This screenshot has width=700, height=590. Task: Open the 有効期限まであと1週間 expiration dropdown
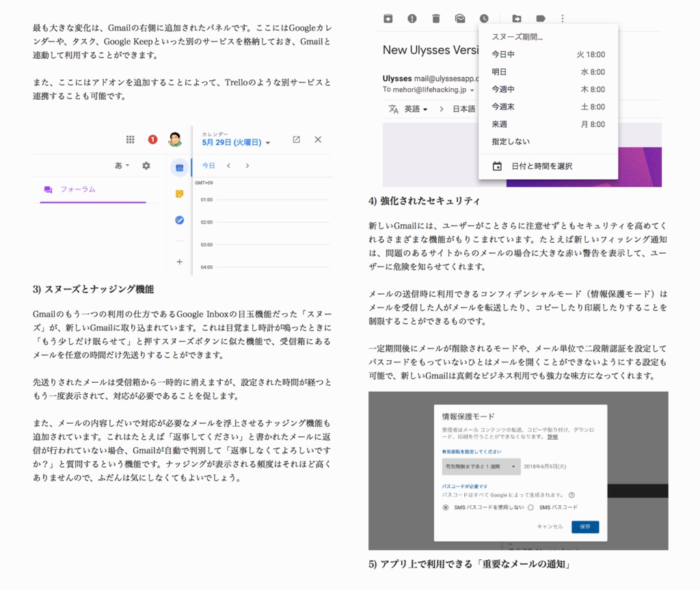coord(481,466)
